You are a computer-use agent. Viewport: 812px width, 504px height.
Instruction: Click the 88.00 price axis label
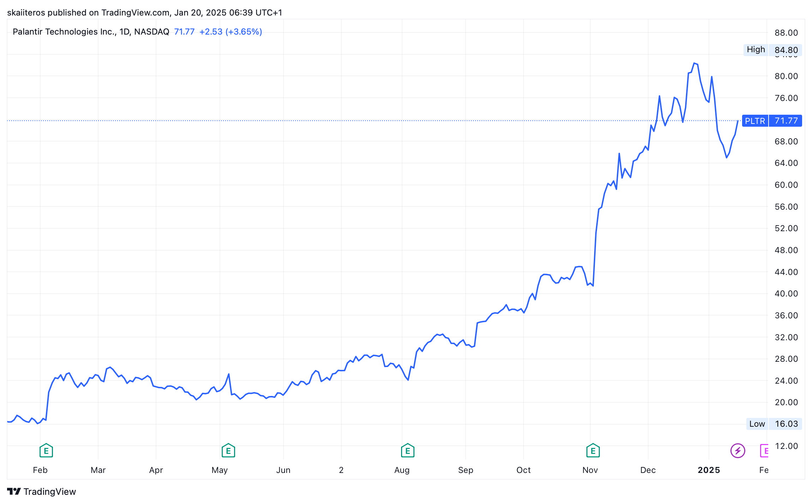point(786,33)
